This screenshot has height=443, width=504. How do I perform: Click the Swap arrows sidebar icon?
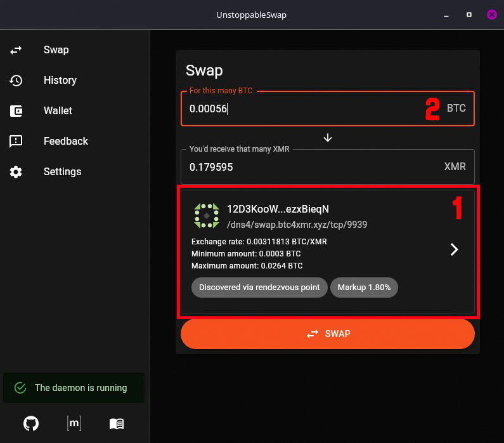tap(16, 50)
